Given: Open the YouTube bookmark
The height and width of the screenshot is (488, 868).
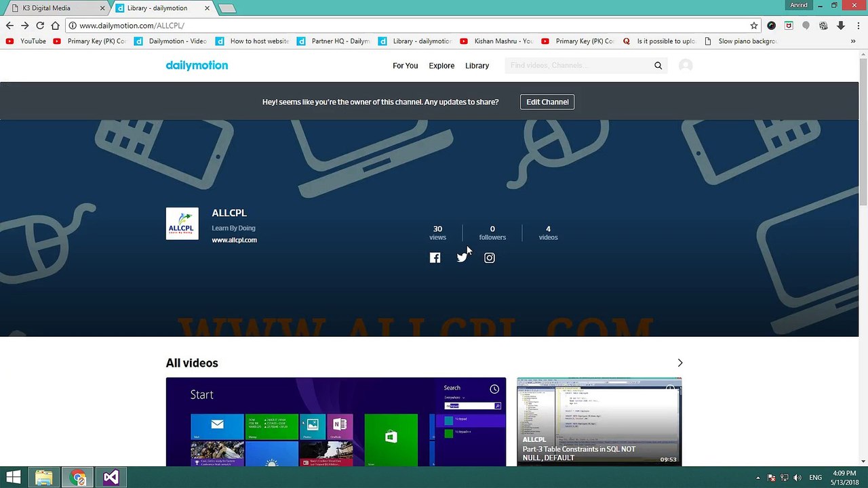Looking at the screenshot, I should coord(26,41).
